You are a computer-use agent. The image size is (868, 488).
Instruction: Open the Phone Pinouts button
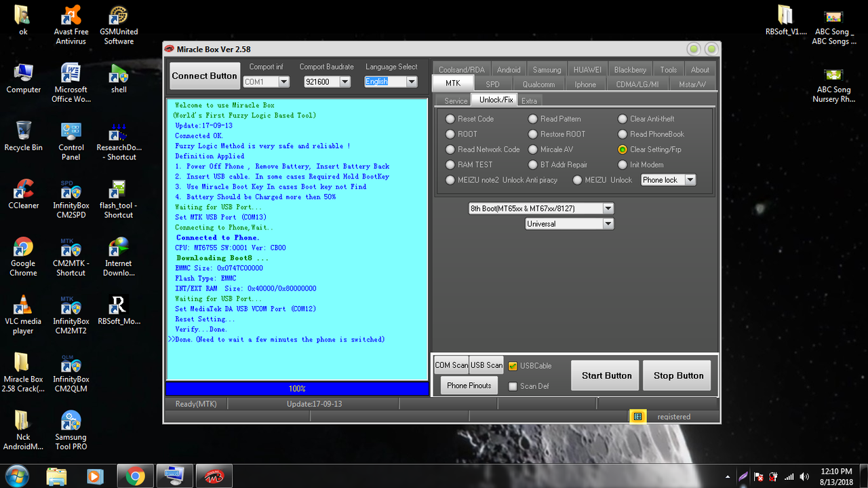click(x=469, y=386)
